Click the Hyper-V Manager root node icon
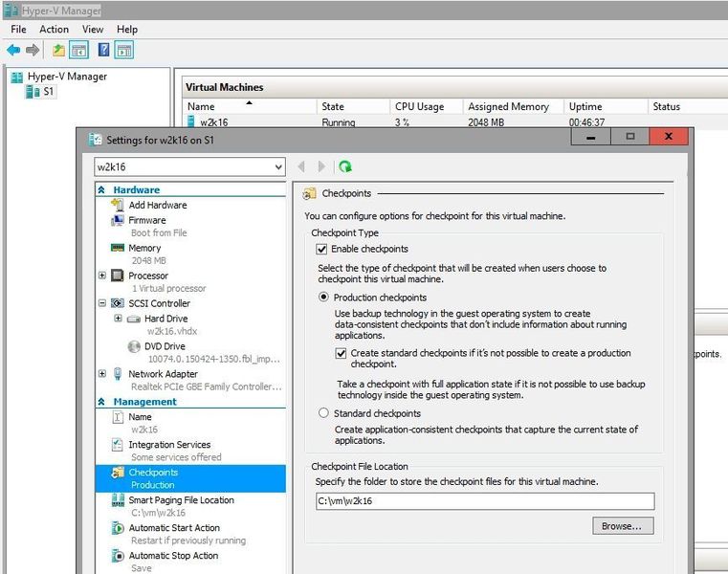Image resolution: width=728 pixels, height=574 pixels. click(x=16, y=77)
